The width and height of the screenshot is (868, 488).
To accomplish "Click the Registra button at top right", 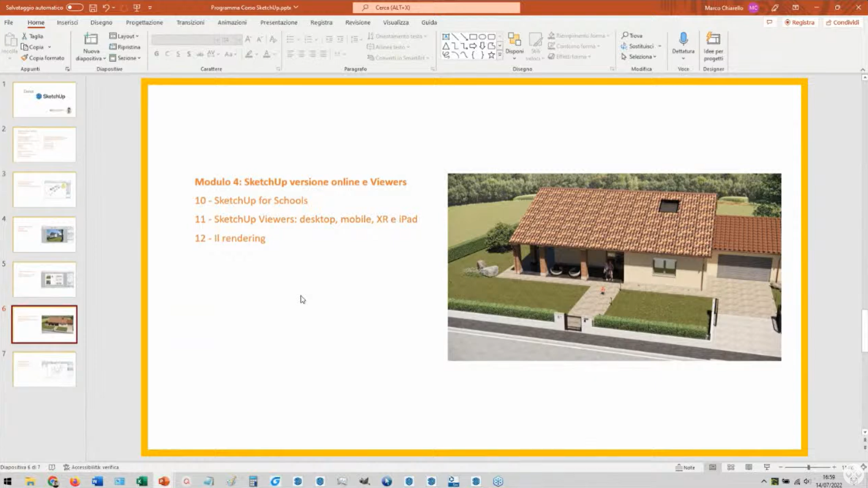I will (x=800, y=22).
